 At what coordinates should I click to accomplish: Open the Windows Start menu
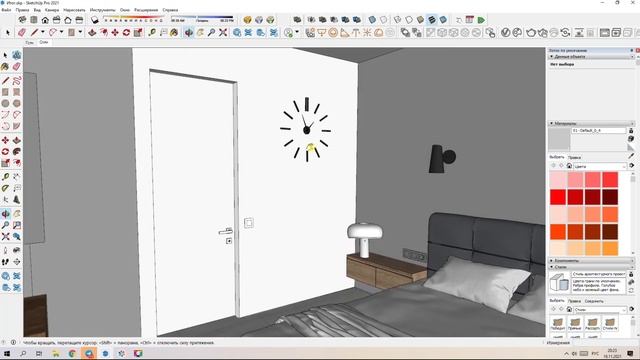point(7,353)
